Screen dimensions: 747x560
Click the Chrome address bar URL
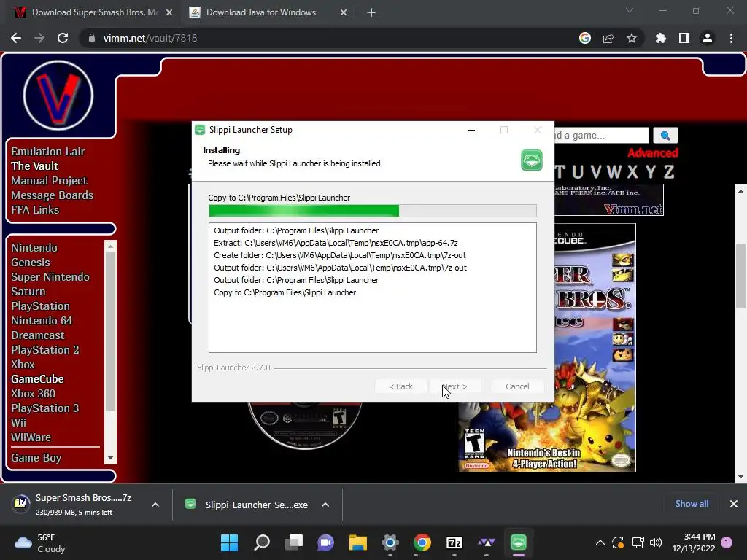click(x=150, y=38)
